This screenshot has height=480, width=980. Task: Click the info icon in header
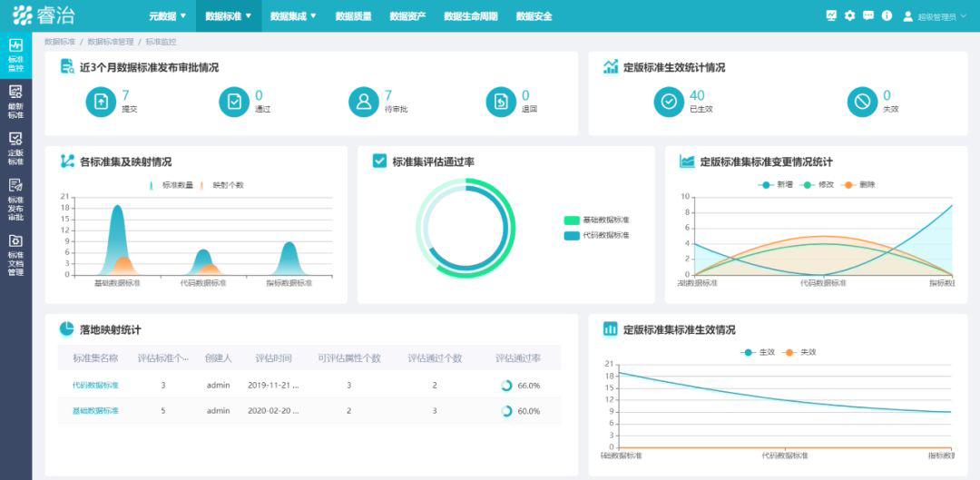887,16
